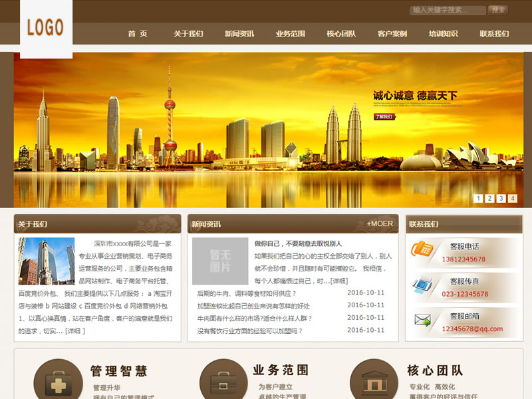Open news item 后期的牛肉、调料等食材如何供应？
The image size is (532, 399).
(247, 293)
